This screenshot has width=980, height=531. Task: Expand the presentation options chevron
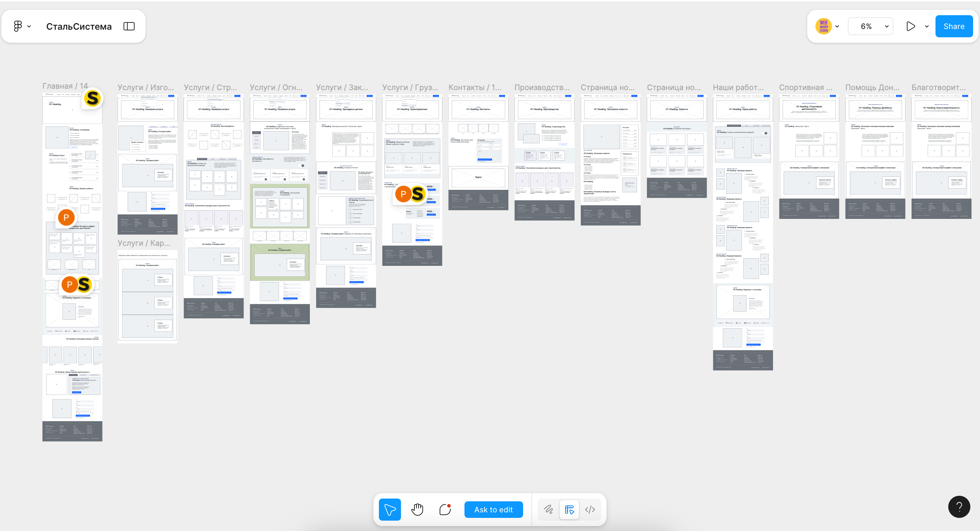pos(927,26)
